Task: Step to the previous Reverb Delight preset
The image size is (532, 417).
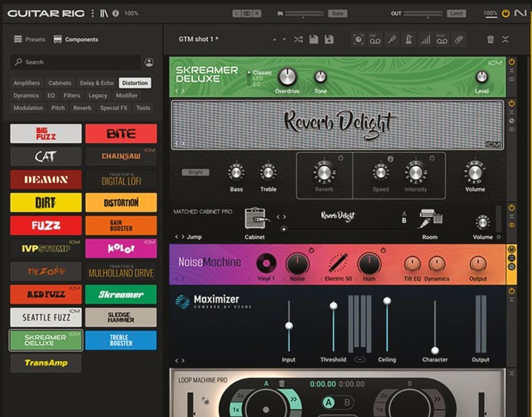Action: 177,143
